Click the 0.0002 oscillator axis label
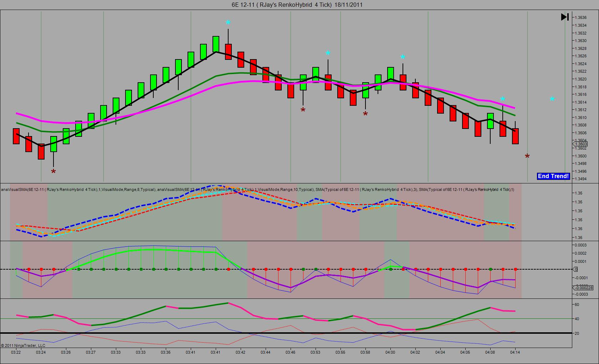 pyautogui.click(x=580, y=253)
